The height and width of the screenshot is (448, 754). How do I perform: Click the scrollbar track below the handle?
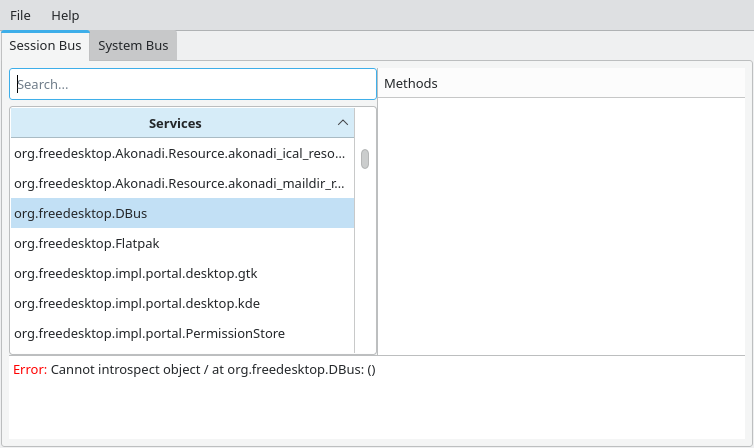[365, 262]
